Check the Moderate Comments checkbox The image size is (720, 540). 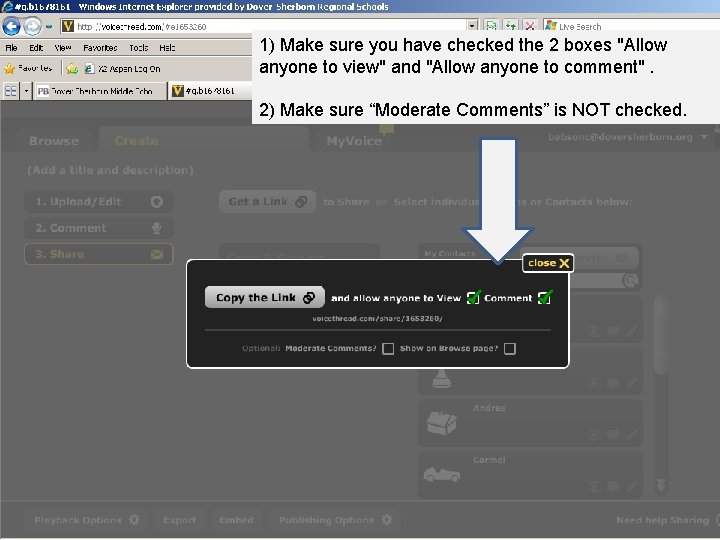pyautogui.click(x=388, y=349)
